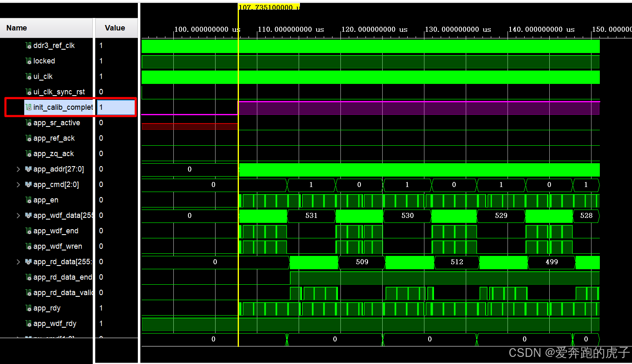Expand the app_cmd[2:0] bus
Viewport: 632px width, 364px height.
coord(18,185)
